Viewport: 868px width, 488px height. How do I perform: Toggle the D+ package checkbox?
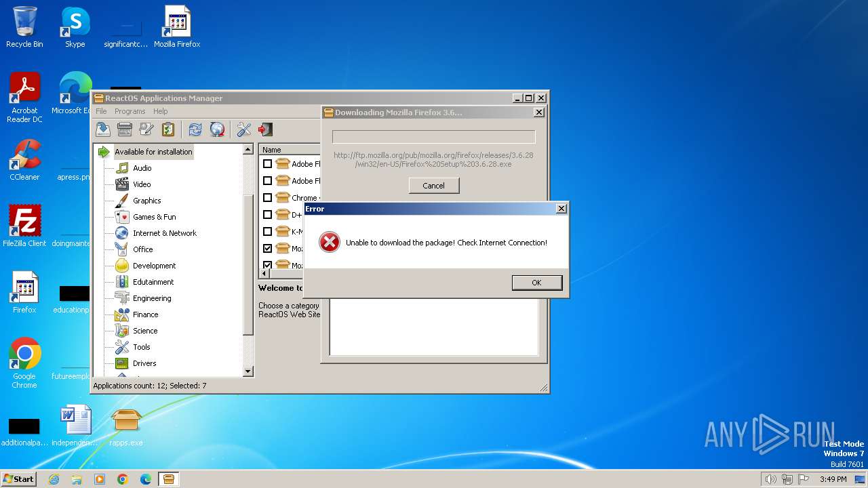(x=267, y=215)
